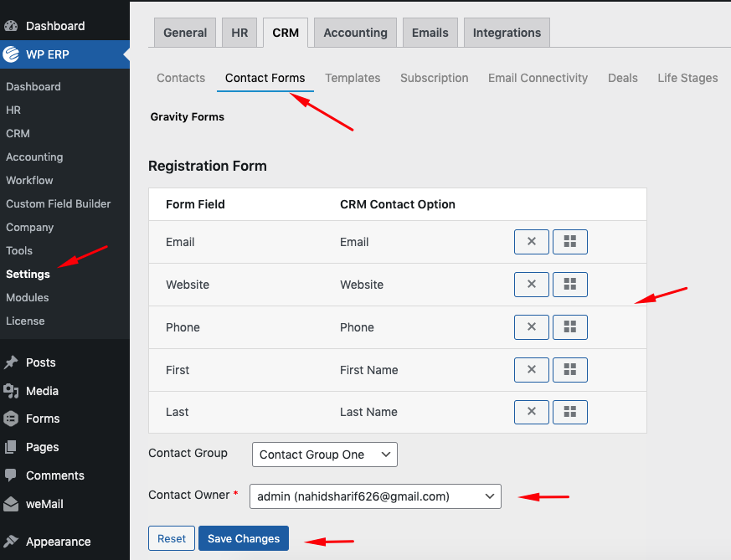This screenshot has width=731, height=560.
Task: Open grid options for Email row
Action: [569, 242]
